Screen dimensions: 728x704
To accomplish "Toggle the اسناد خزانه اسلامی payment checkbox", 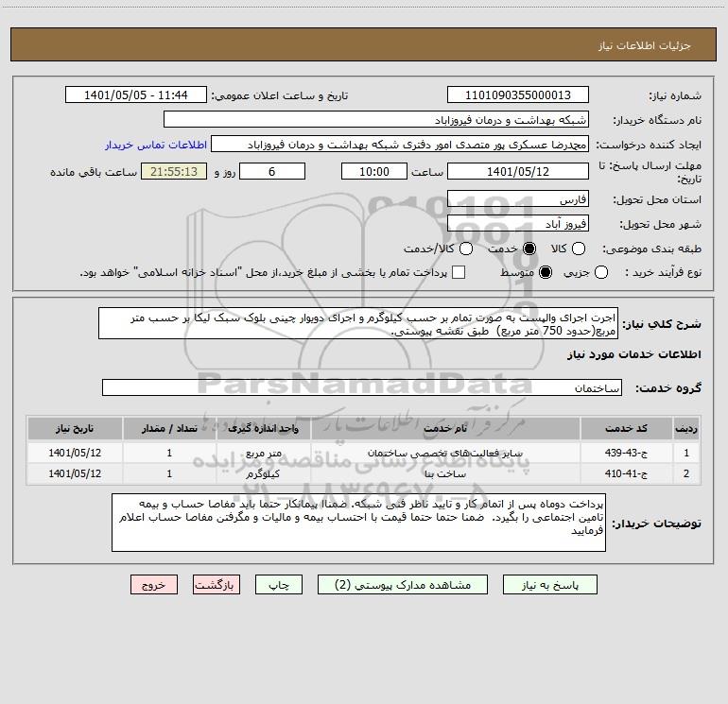I will pos(459,272).
